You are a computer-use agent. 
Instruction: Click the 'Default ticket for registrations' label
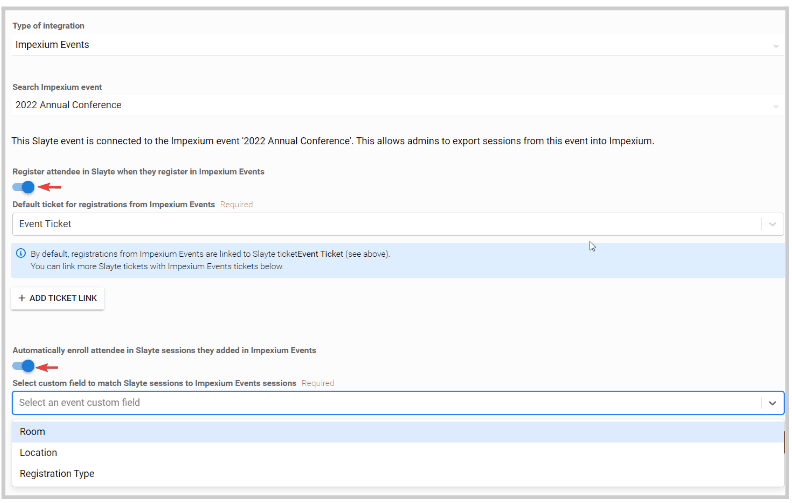click(114, 205)
